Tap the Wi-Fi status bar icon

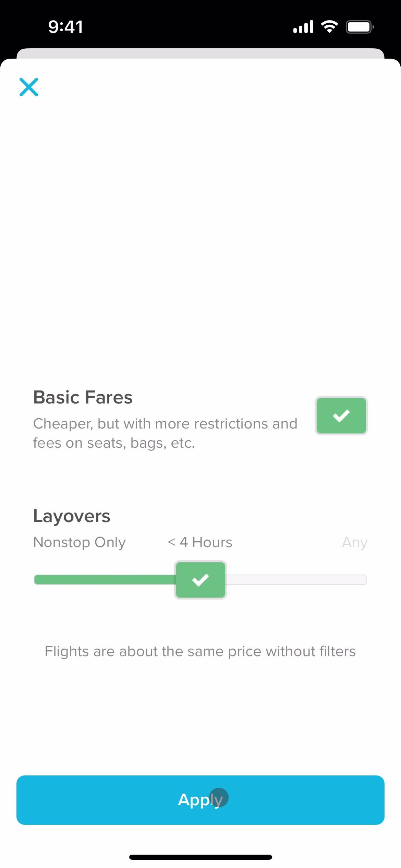(x=329, y=27)
